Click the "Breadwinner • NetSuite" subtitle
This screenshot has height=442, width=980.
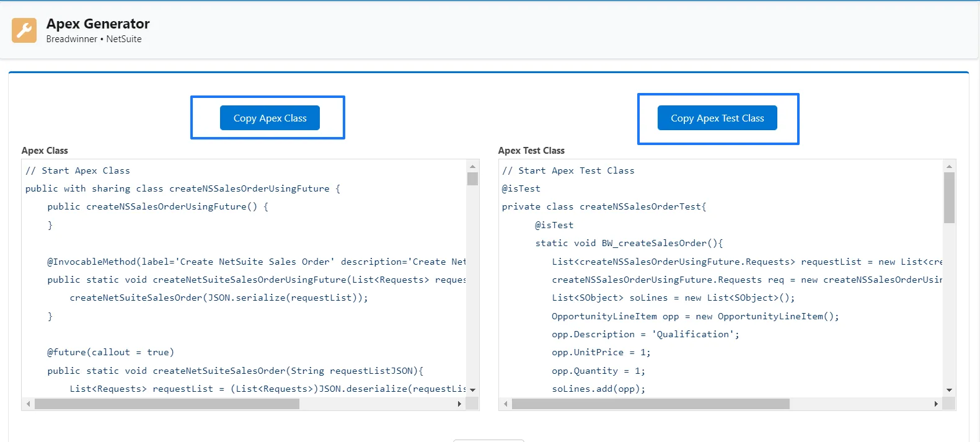coord(94,39)
